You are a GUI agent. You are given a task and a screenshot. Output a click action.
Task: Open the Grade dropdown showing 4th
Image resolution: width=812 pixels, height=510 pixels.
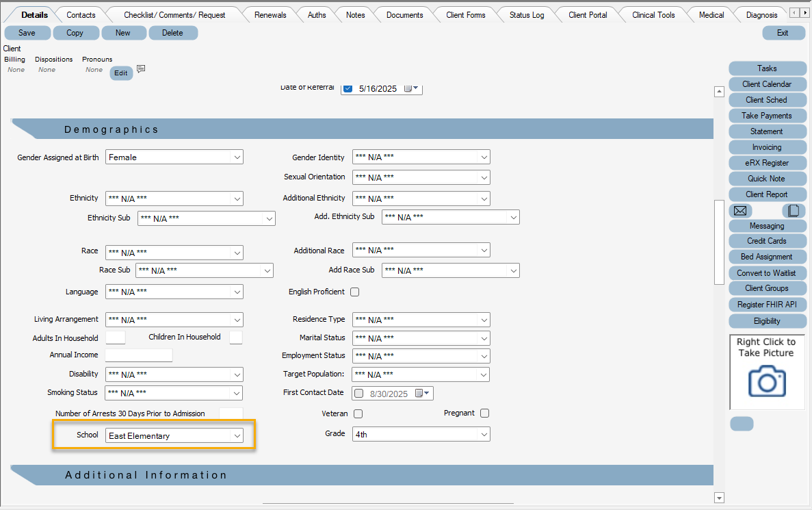click(483, 433)
